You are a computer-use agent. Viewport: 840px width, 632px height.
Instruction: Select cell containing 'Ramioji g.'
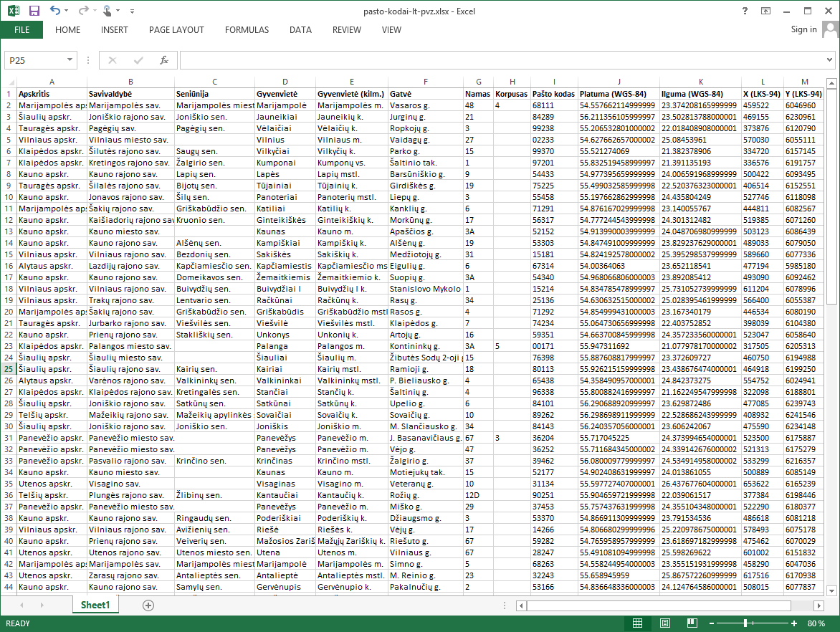(425, 369)
